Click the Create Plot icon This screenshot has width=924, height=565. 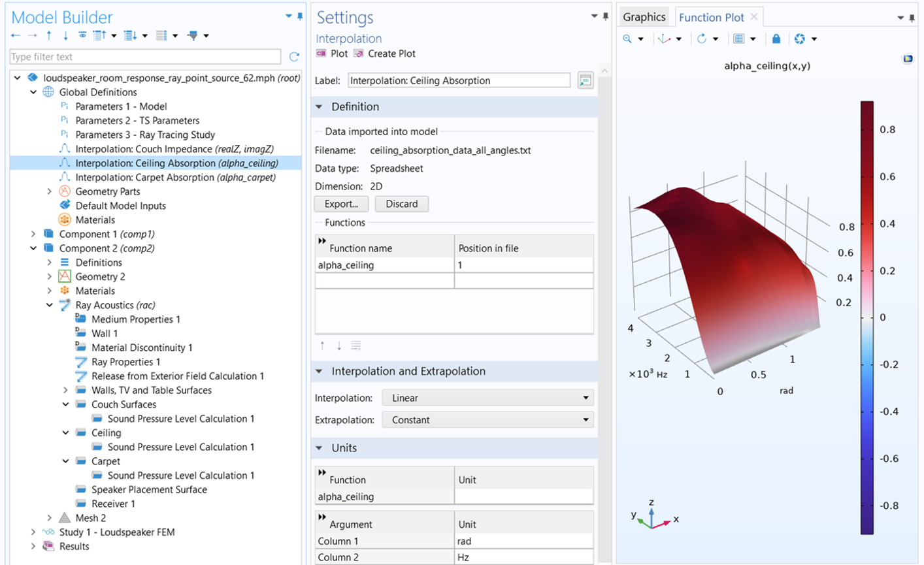click(358, 54)
